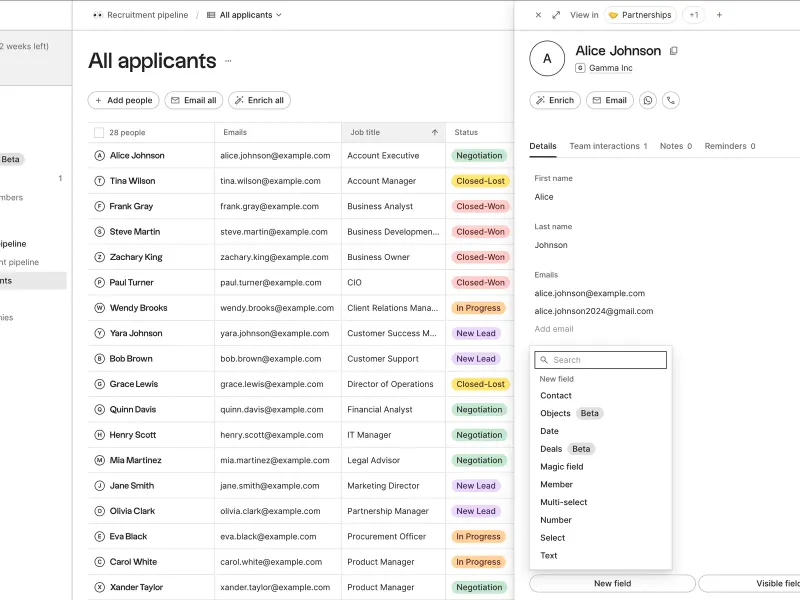Image resolution: width=800 pixels, height=600 pixels.
Task: Switch to the Reminders tab
Action: click(x=730, y=146)
